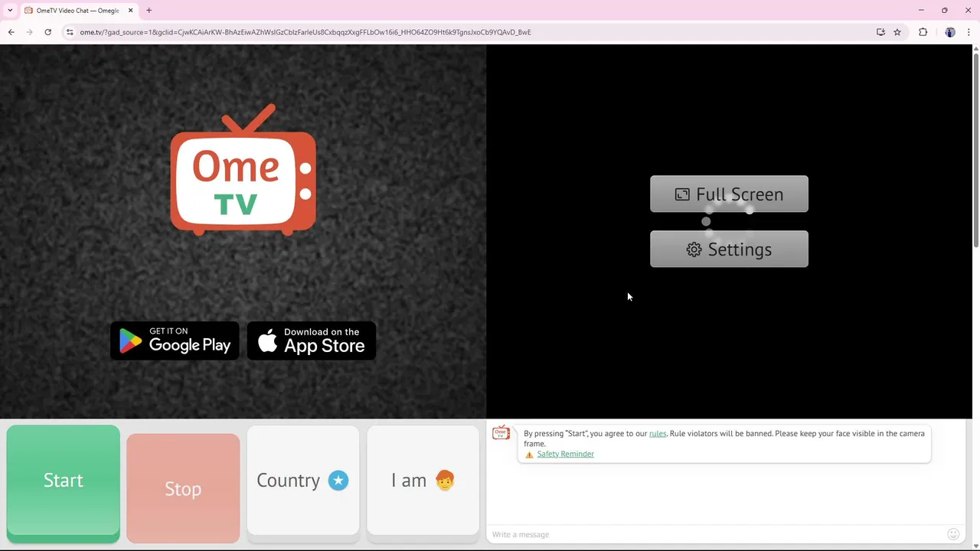Reload the page
This screenshot has width=980, height=551.
coord(47,32)
